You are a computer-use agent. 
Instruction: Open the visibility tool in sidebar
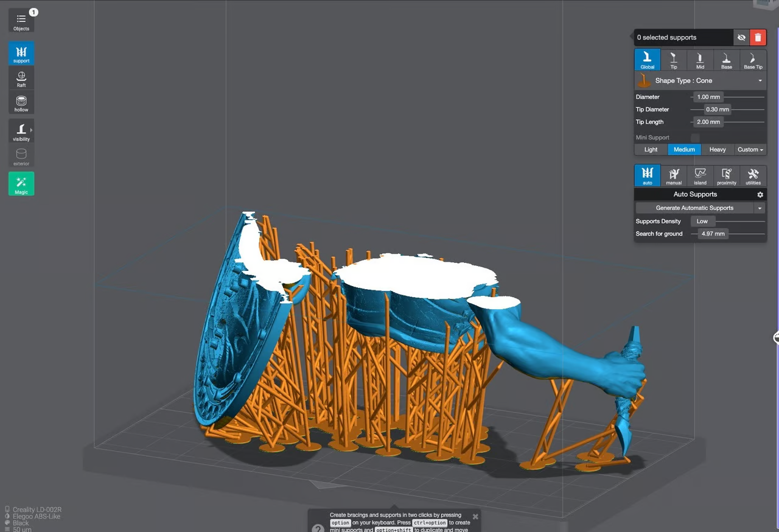point(21,131)
